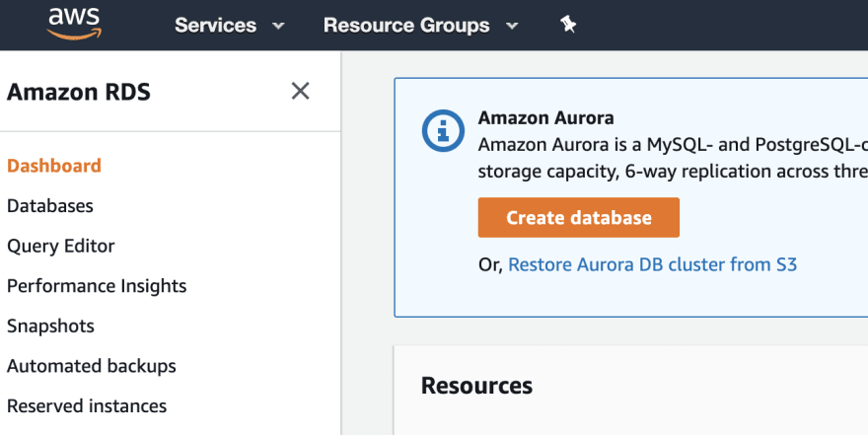
Task: Click the Create database button
Action: coord(578,217)
